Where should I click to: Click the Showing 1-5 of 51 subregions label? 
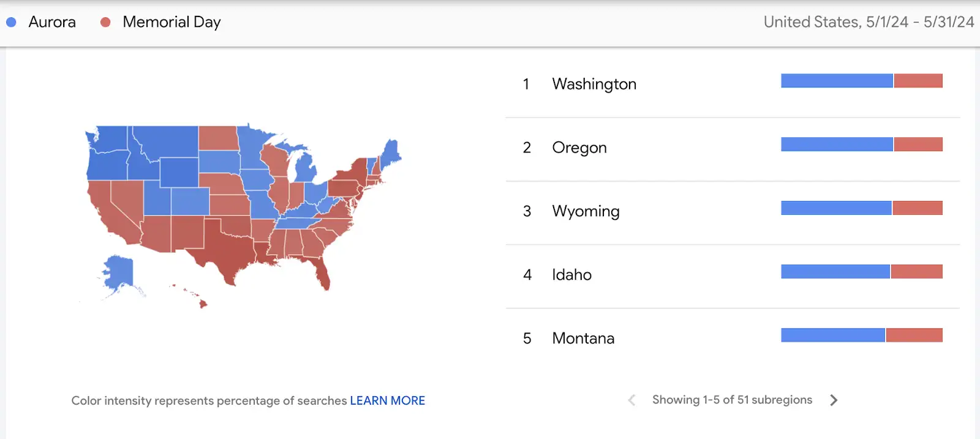tap(732, 400)
